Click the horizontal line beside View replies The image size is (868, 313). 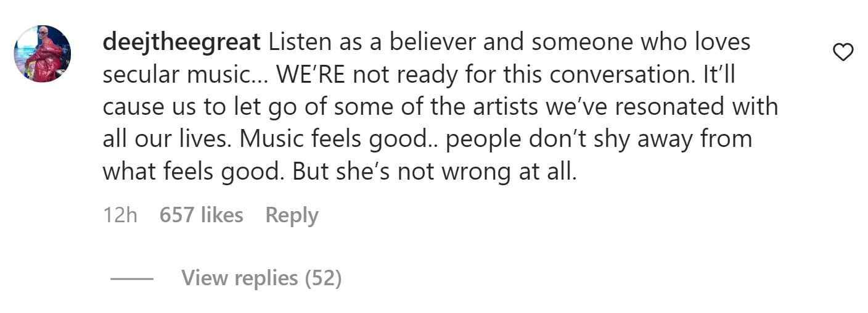131,279
